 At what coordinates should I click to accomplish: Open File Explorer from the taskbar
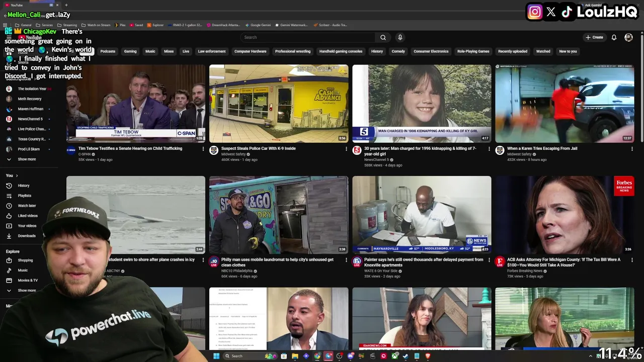(x=295, y=356)
